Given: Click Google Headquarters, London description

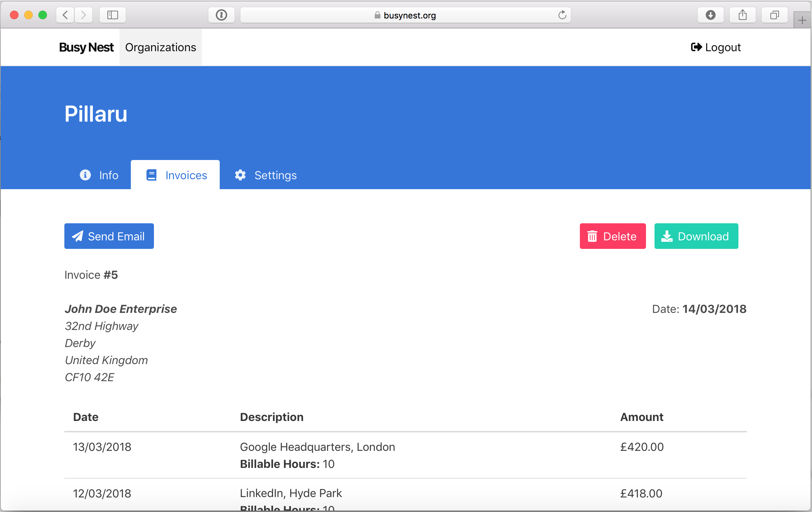Looking at the screenshot, I should (x=318, y=447).
